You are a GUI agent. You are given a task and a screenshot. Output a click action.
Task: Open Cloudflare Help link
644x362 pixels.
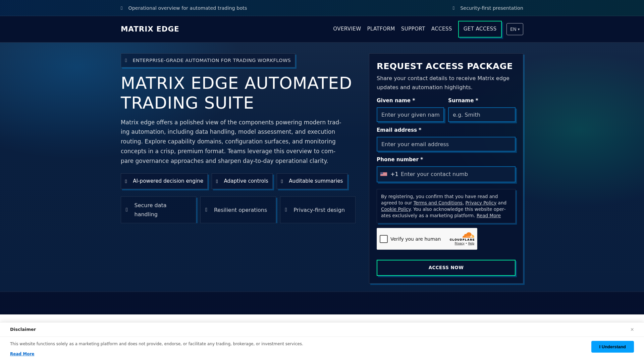coord(471,243)
